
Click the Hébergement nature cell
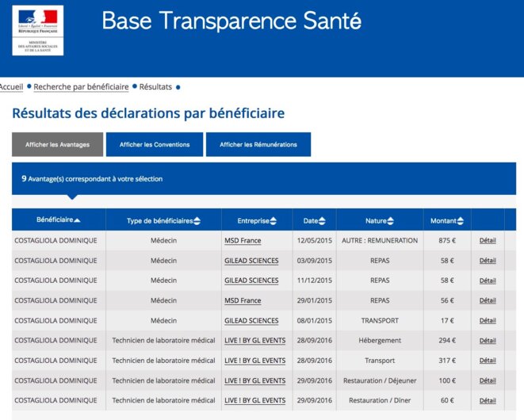[x=380, y=341]
